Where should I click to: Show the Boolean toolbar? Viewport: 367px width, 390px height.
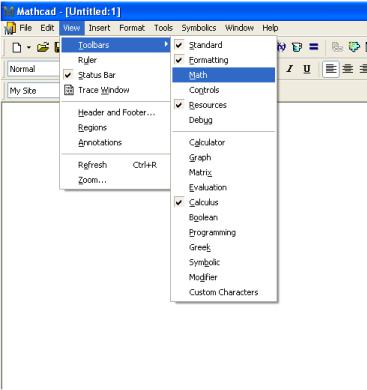click(224, 217)
